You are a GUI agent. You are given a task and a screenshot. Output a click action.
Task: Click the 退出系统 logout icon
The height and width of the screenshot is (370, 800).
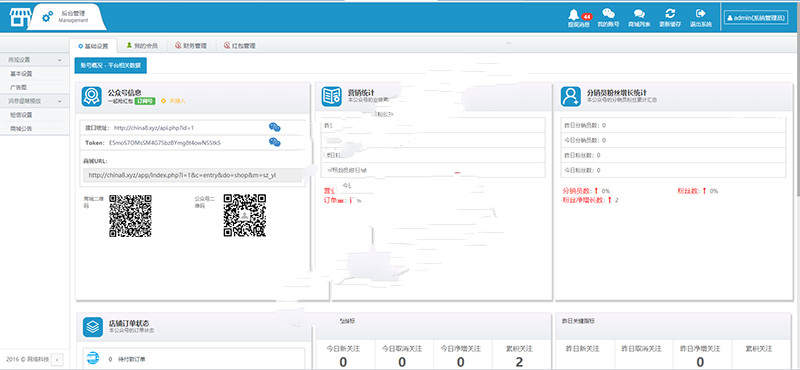coord(701,18)
